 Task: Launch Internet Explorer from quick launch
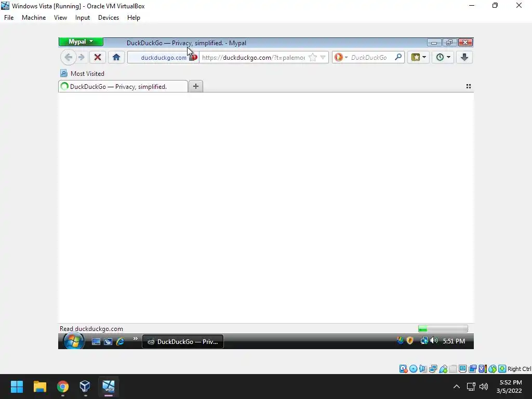point(120,341)
